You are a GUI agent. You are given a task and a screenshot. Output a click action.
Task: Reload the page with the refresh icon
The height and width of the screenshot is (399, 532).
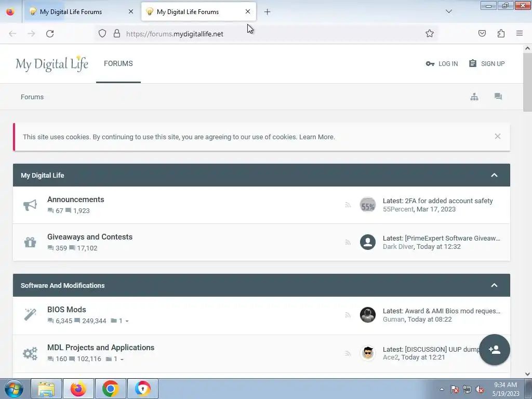point(50,34)
